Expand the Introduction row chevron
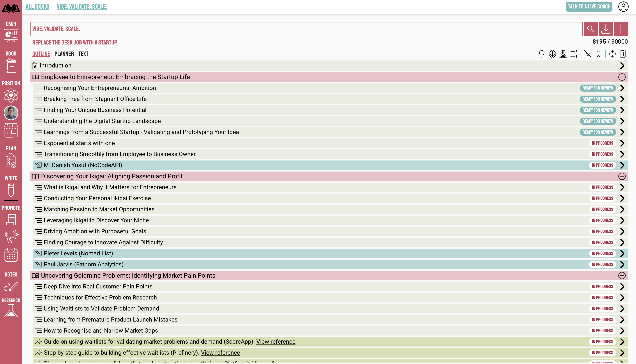Viewport: 636px width, 364px height. [x=622, y=65]
